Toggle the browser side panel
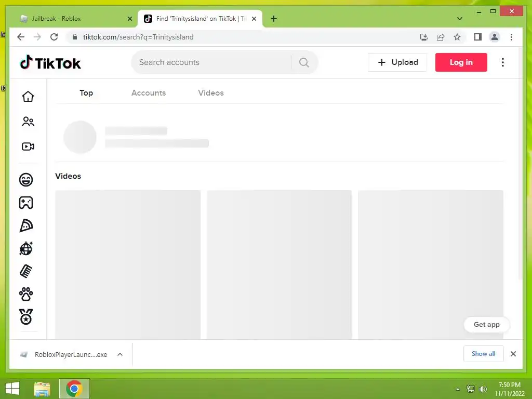Screen dimensions: 532x399 [478, 37]
